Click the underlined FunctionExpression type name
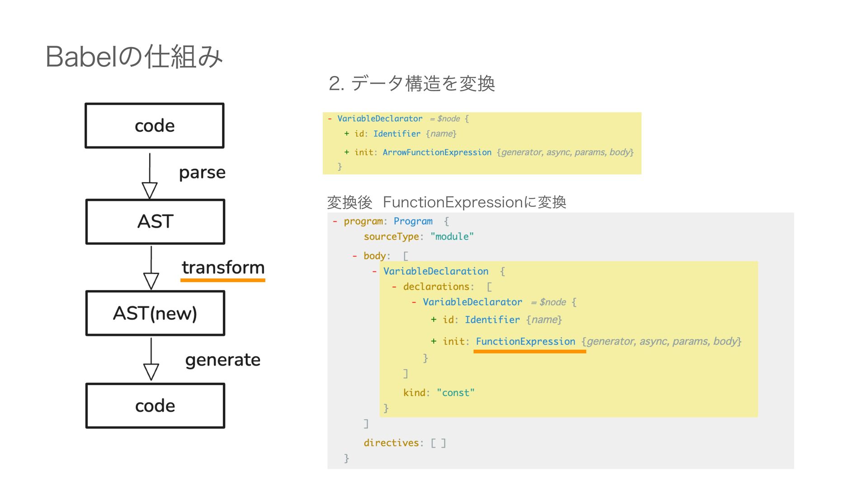The height and width of the screenshot is (488, 868). tap(525, 342)
